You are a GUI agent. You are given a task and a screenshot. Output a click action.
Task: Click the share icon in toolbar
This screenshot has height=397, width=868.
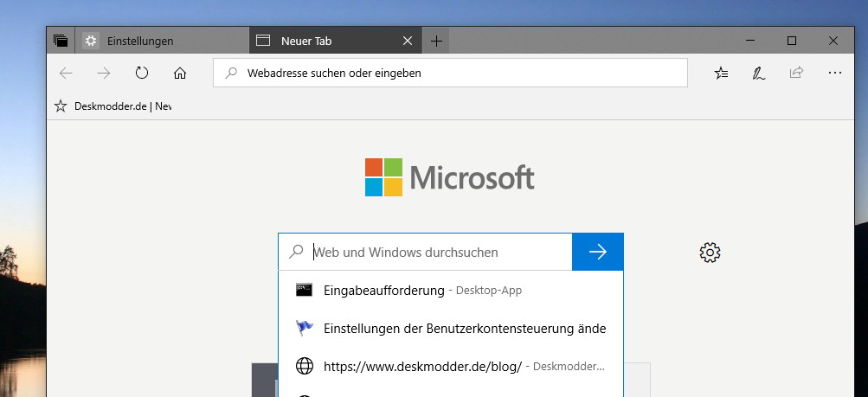click(796, 73)
